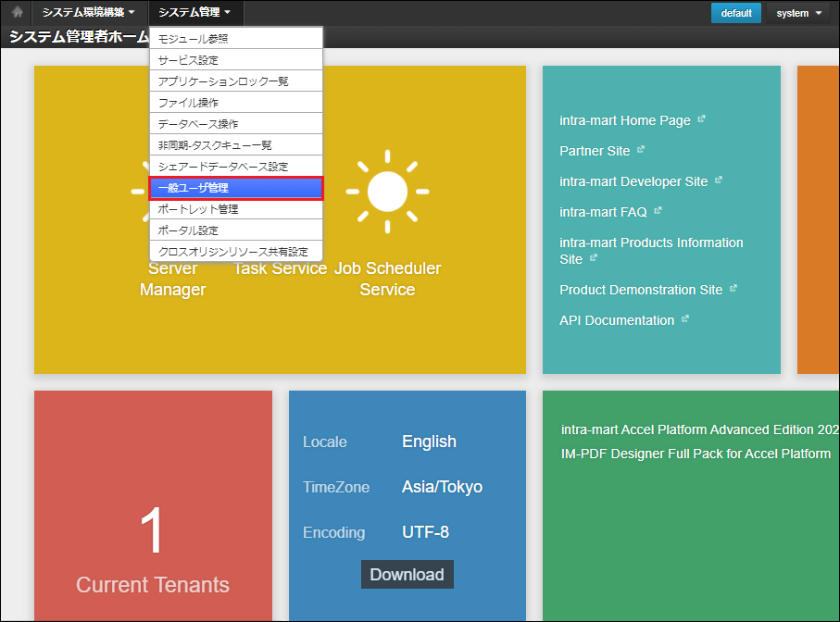The image size is (840, 622).
Task: Click the home icon in top bar
Action: (x=17, y=13)
